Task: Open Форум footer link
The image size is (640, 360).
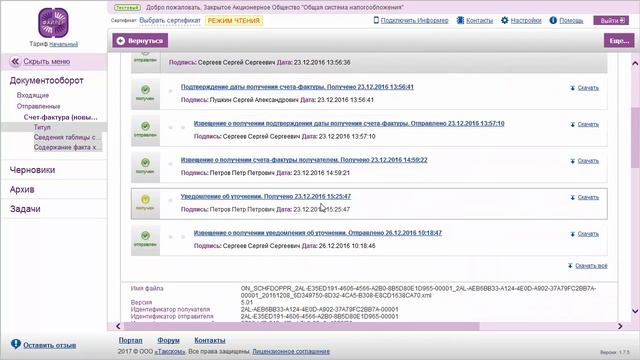Action: point(169,340)
